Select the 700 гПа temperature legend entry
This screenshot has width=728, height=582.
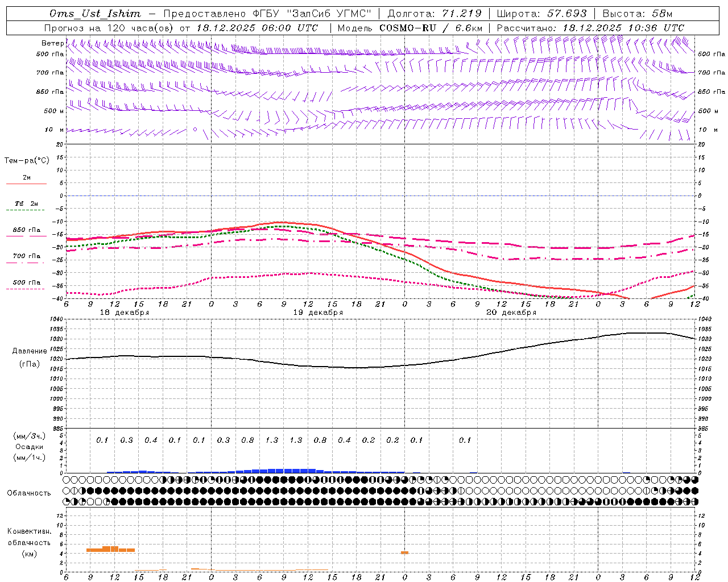point(26,256)
